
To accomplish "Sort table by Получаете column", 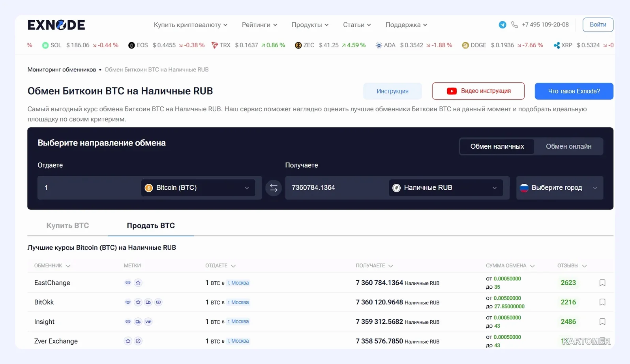I will pos(374,266).
